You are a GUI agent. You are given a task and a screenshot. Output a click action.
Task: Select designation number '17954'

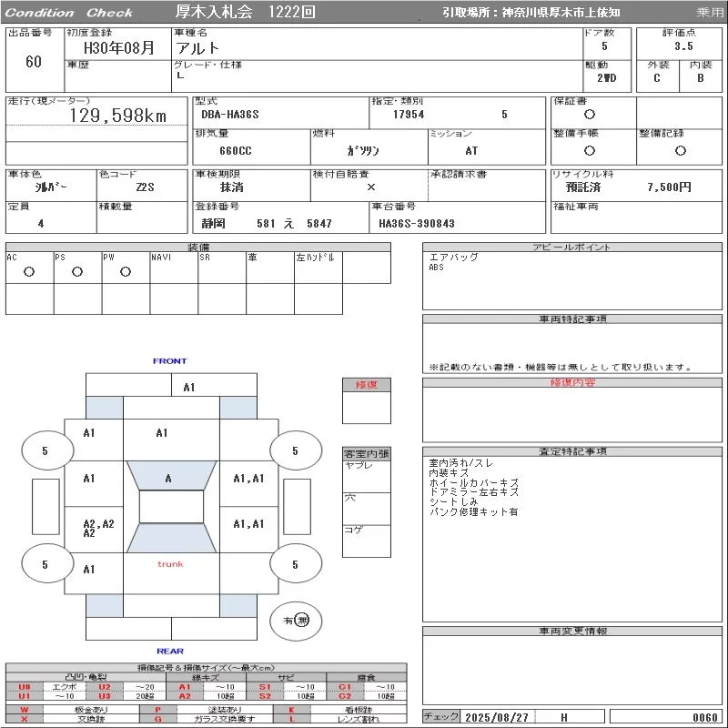click(x=409, y=115)
